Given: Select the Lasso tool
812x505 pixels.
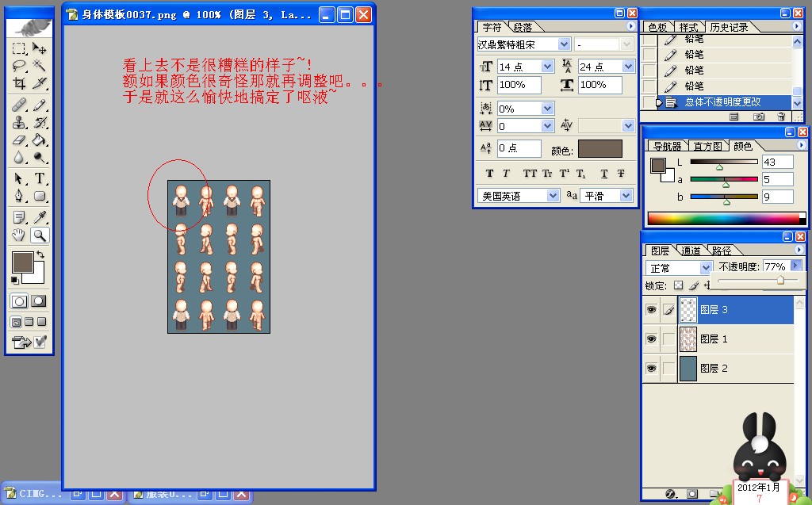Looking at the screenshot, I should 19,66.
